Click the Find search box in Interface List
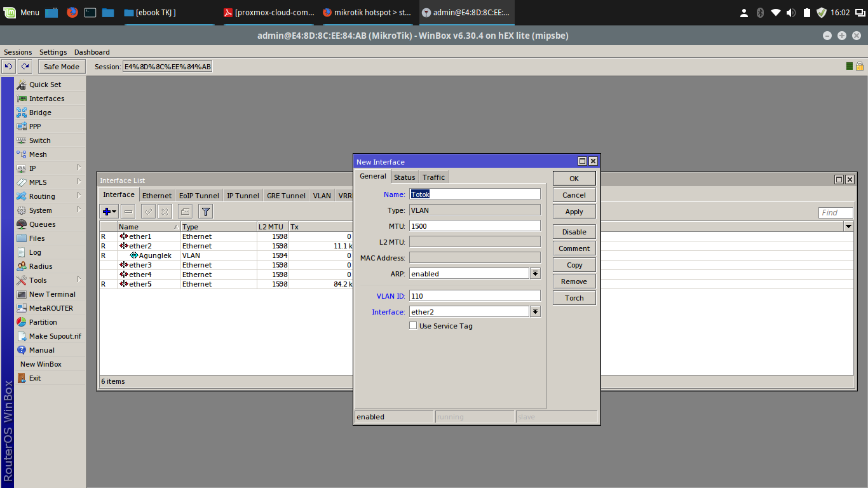868x488 pixels. 836,213
